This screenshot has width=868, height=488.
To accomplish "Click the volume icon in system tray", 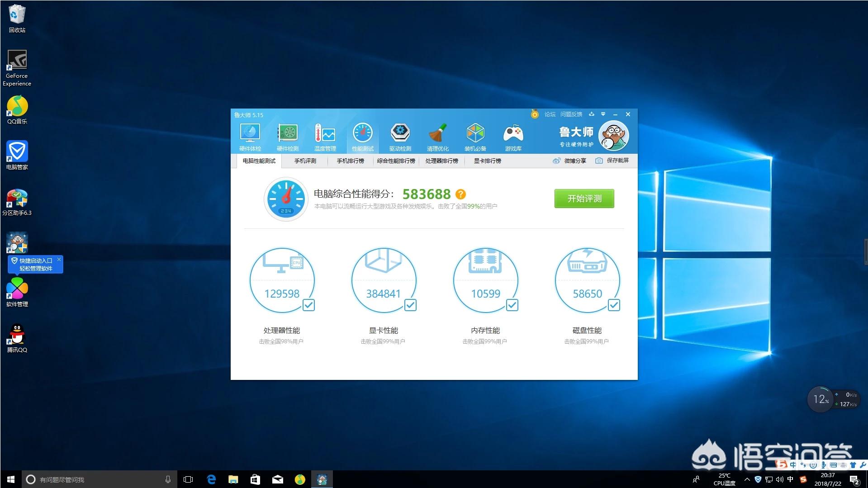I will pos(779,479).
